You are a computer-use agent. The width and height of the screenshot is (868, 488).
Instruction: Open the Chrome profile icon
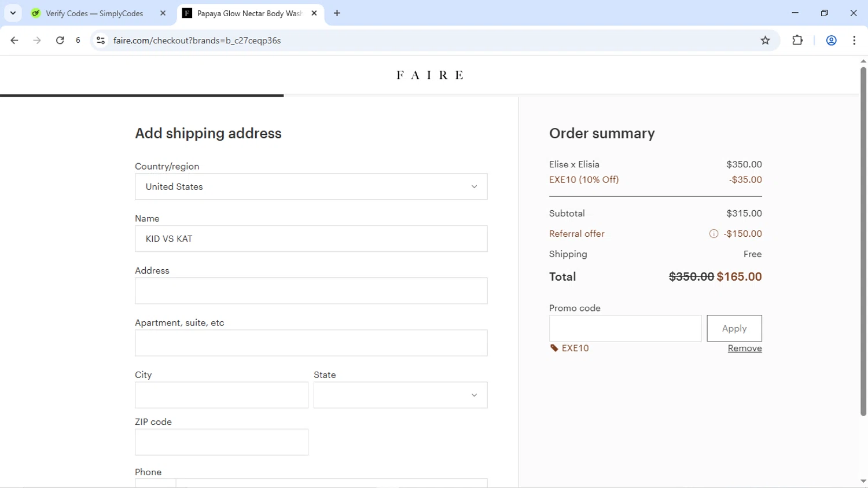click(x=831, y=41)
